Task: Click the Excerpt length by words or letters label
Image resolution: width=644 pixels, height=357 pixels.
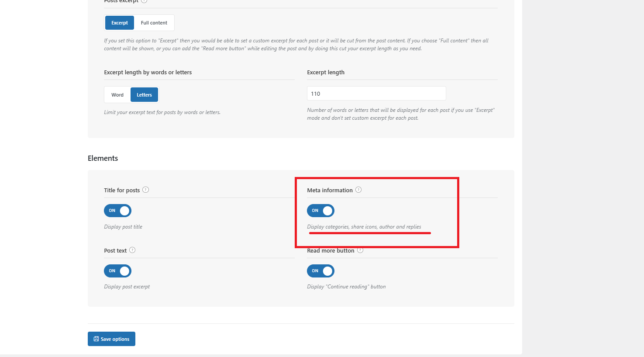Action: pos(148,73)
